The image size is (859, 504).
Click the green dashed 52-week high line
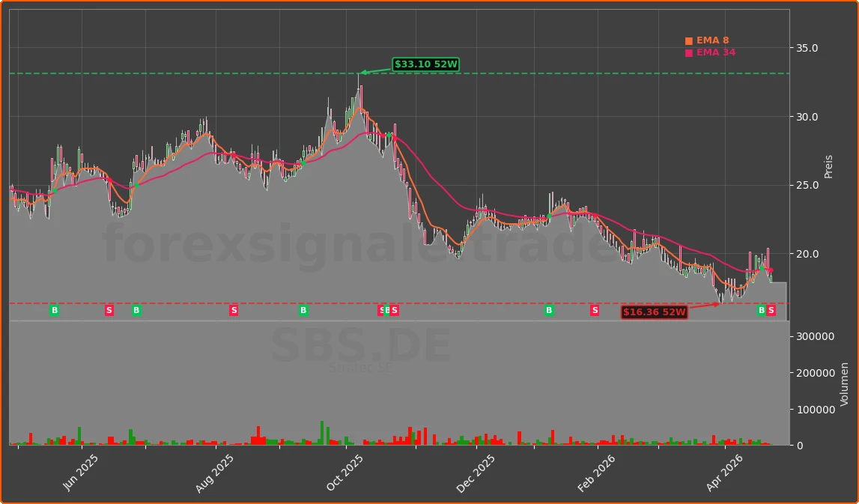399,73
